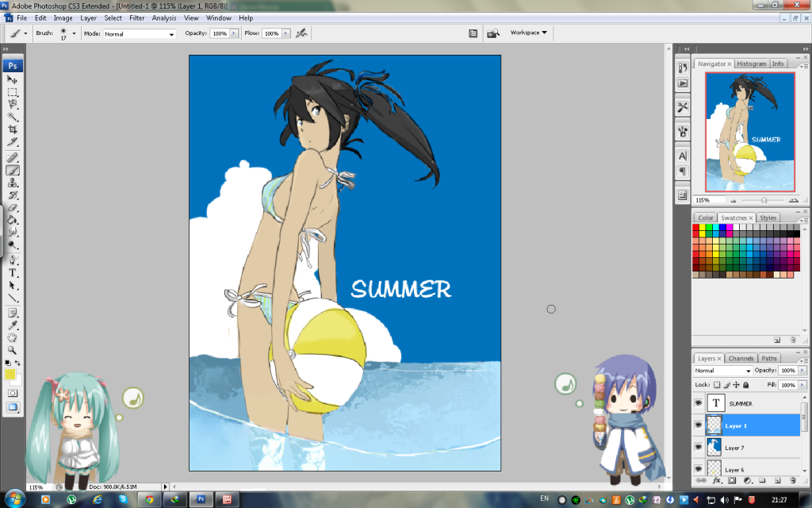Select the Line shape tool
Image resolution: width=812 pixels, height=508 pixels.
click(13, 298)
